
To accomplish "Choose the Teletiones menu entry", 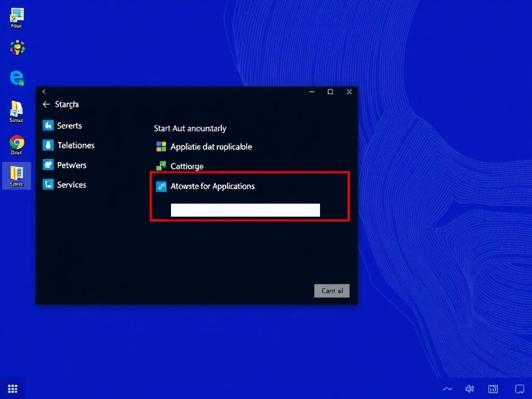I will coord(76,145).
